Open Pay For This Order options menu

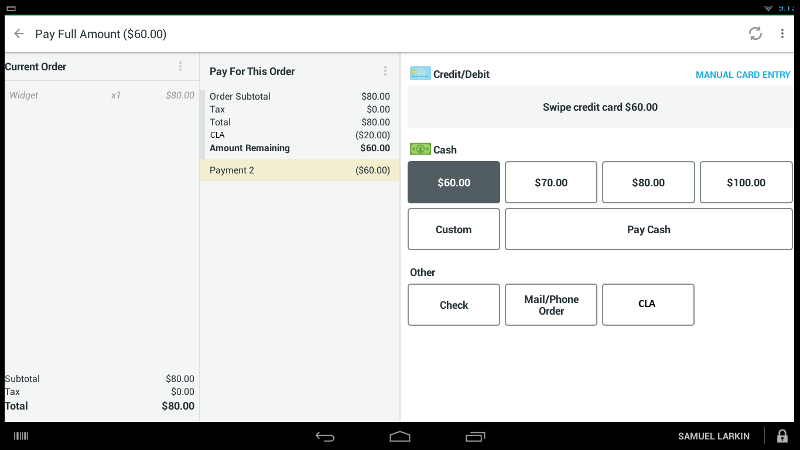[385, 71]
